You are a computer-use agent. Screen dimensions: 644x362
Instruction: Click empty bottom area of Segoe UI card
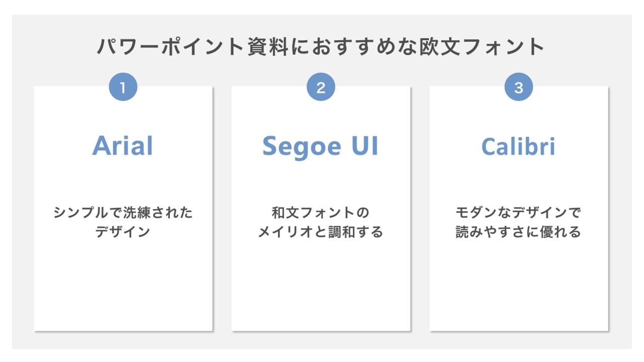[x=320, y=292]
